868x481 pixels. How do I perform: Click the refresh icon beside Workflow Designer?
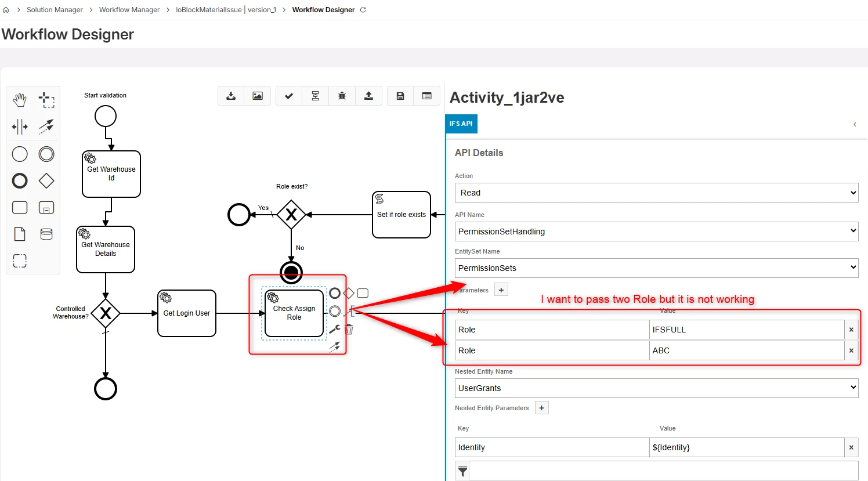pyautogui.click(x=363, y=10)
